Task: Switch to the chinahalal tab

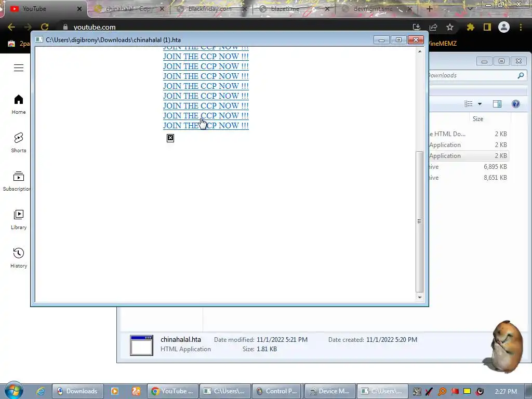Action: (x=128, y=9)
